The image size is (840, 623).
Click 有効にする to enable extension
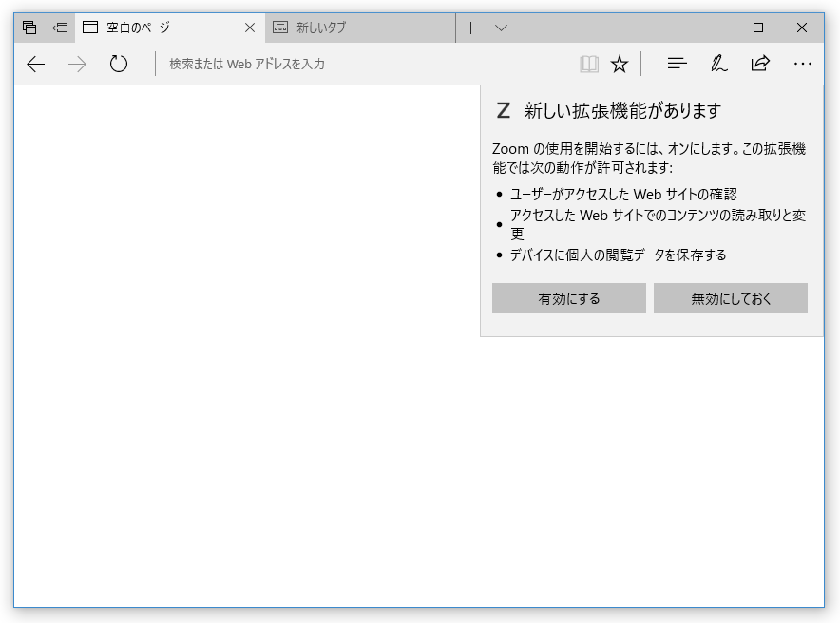click(x=569, y=298)
